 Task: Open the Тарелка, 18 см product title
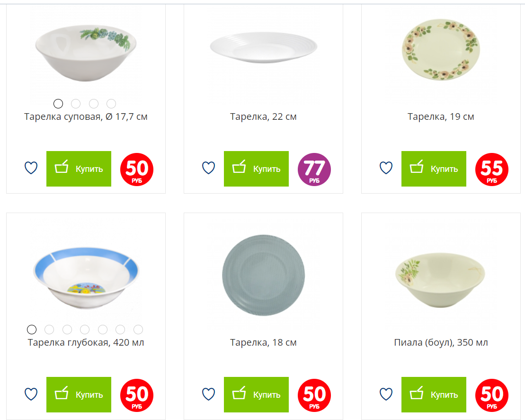pos(263,342)
